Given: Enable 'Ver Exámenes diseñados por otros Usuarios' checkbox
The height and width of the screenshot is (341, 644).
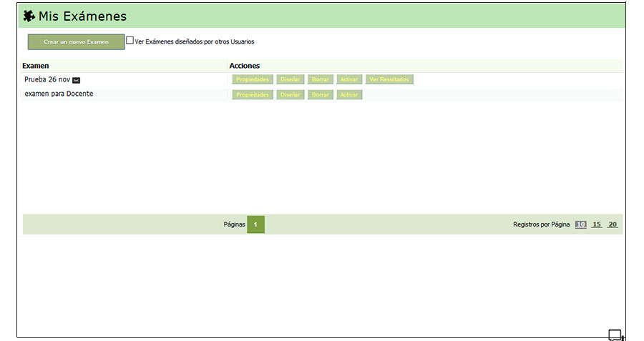Looking at the screenshot, I should 130,41.
